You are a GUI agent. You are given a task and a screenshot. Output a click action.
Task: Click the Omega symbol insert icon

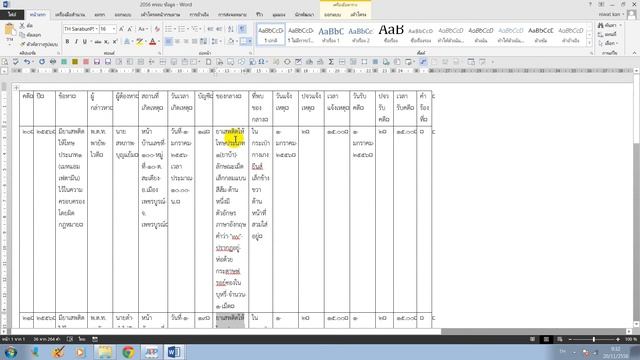[x=261, y=62]
